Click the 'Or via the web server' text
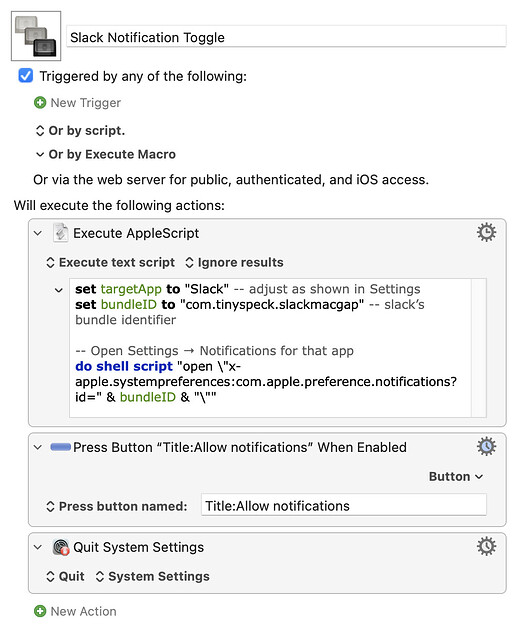The width and height of the screenshot is (517, 628). click(231, 179)
